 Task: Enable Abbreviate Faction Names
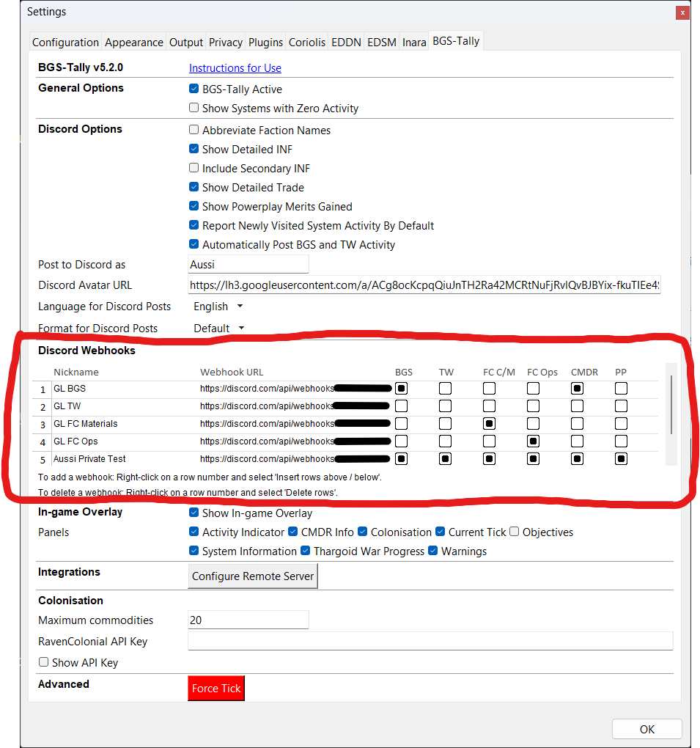[x=194, y=130]
